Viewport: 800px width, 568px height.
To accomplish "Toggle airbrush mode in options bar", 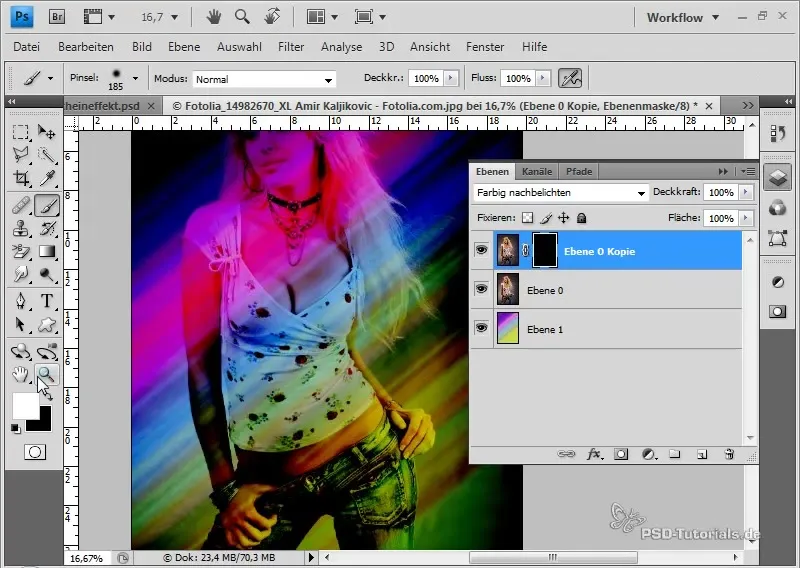I will coord(570,78).
